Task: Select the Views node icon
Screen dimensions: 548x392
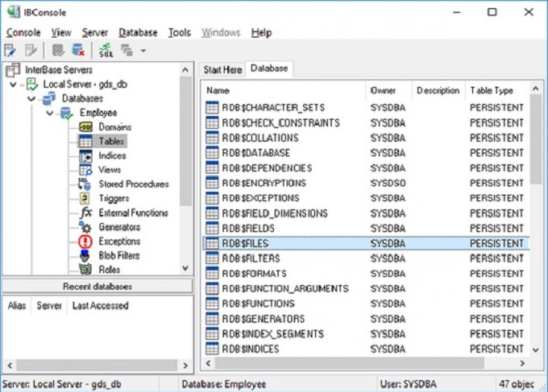Action: pyautogui.click(x=86, y=170)
